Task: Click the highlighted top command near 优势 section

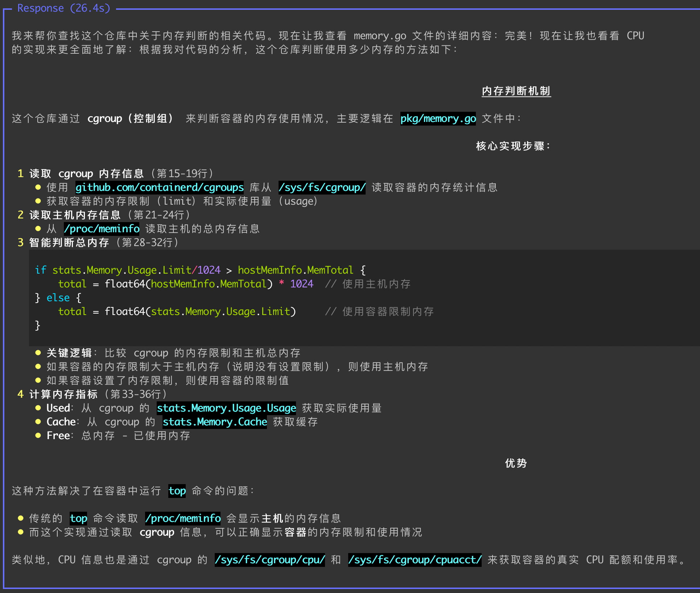Action: (x=177, y=491)
